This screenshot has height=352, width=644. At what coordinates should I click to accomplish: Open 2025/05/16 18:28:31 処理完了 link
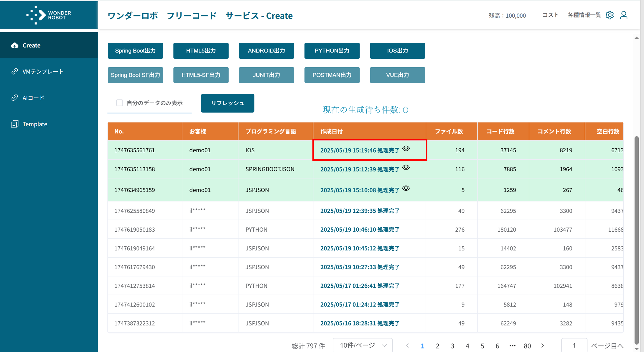click(x=360, y=323)
